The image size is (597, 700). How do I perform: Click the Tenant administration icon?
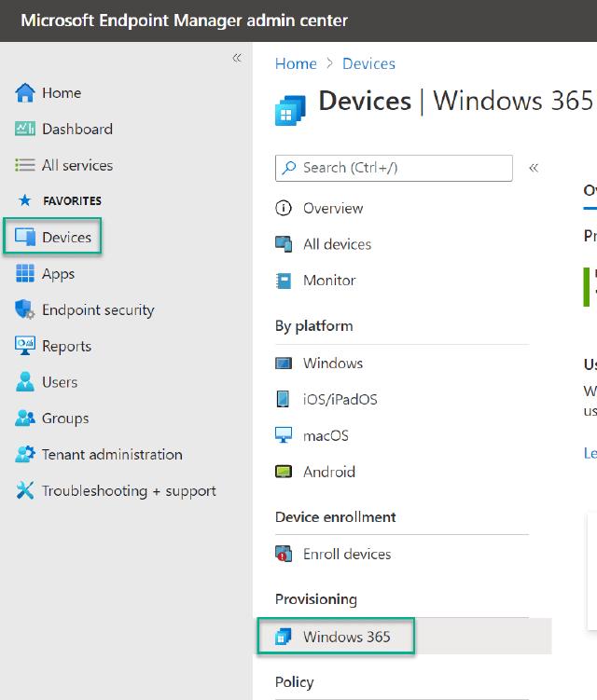(25, 455)
